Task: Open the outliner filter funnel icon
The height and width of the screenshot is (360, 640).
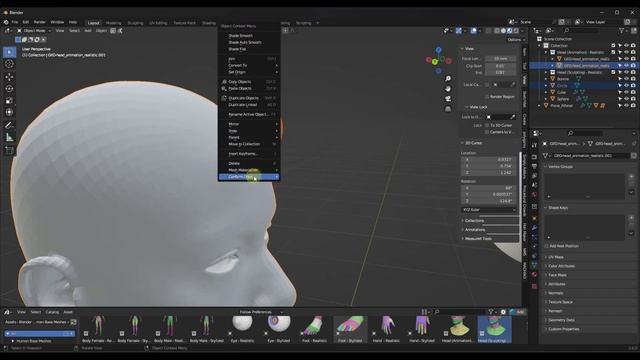Action: click(622, 31)
